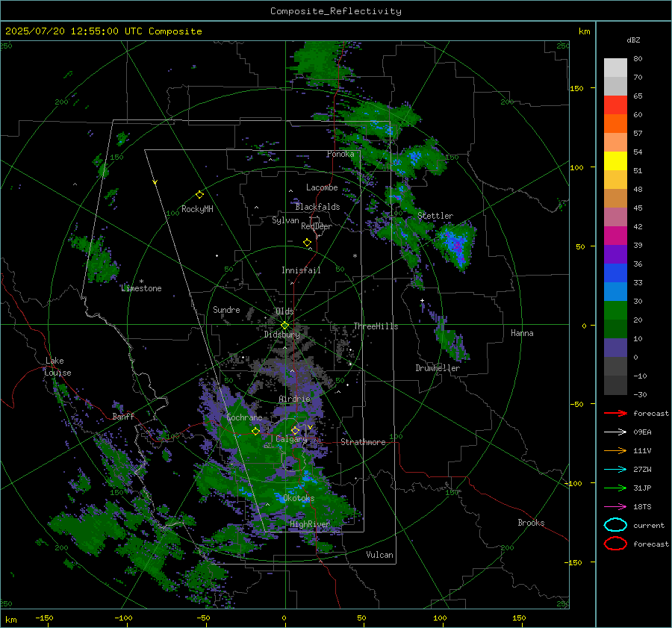Click the Limestone label
Image resolution: width=672 pixels, height=628 pixels.
(x=141, y=288)
